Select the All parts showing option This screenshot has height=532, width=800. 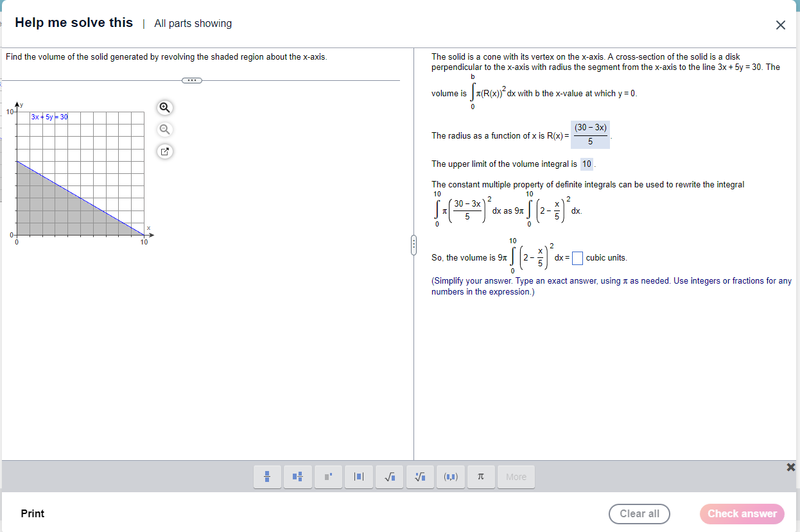[193, 23]
